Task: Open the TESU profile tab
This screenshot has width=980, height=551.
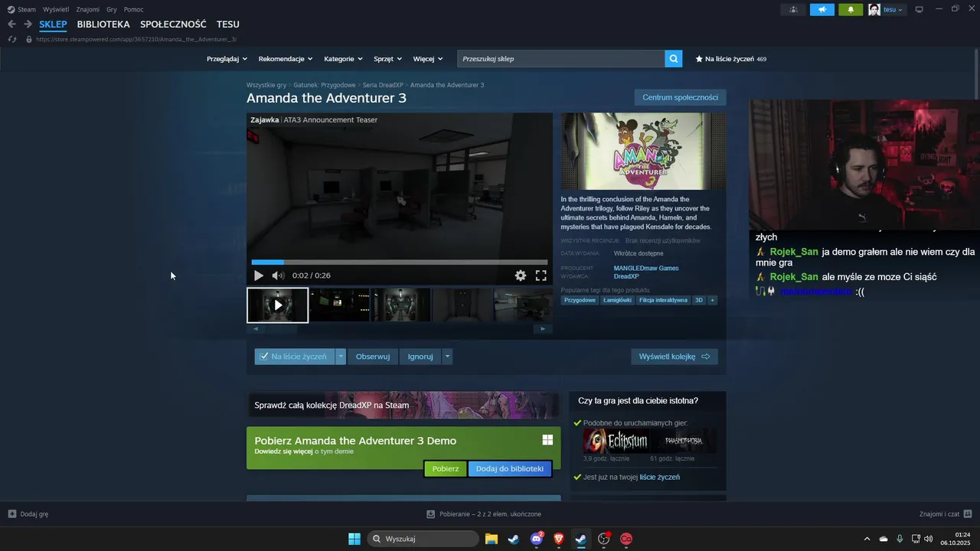Action: tap(228, 24)
